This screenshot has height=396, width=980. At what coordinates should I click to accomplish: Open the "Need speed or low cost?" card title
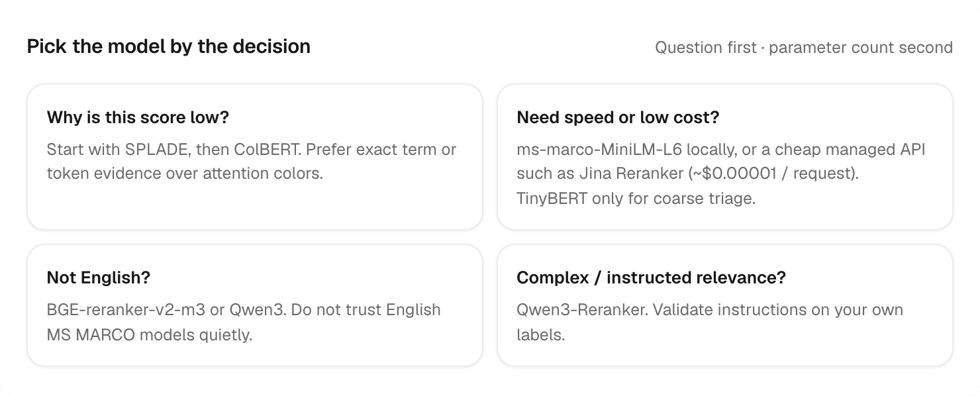click(x=618, y=118)
